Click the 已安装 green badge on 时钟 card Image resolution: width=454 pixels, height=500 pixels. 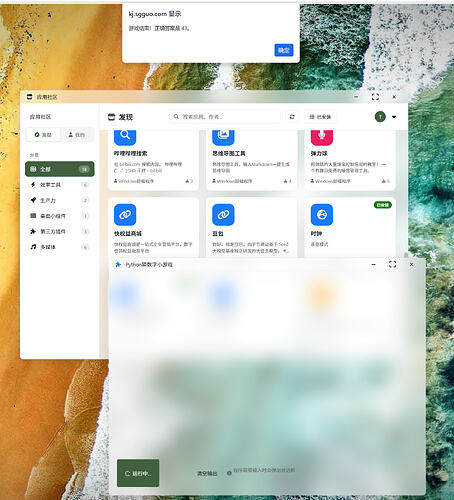pyautogui.click(x=383, y=205)
